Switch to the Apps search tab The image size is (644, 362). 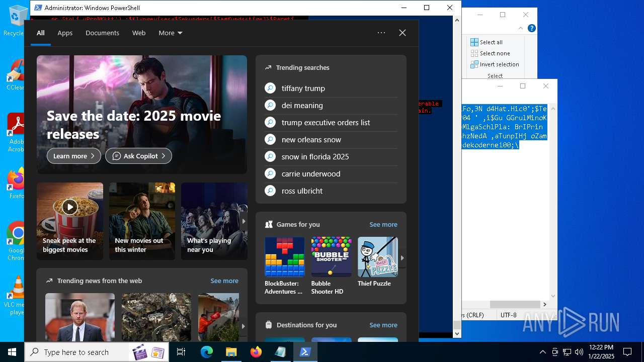click(65, 33)
